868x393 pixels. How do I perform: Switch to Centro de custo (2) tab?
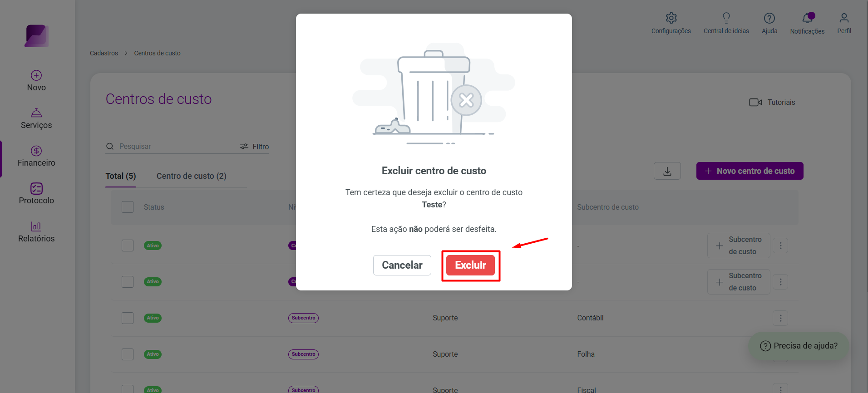pos(192,176)
